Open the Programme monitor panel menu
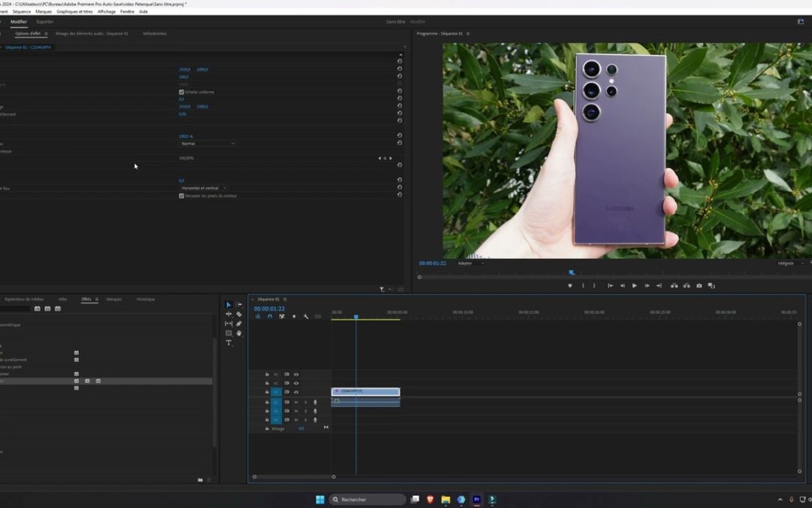This screenshot has height=508, width=812. point(468,34)
